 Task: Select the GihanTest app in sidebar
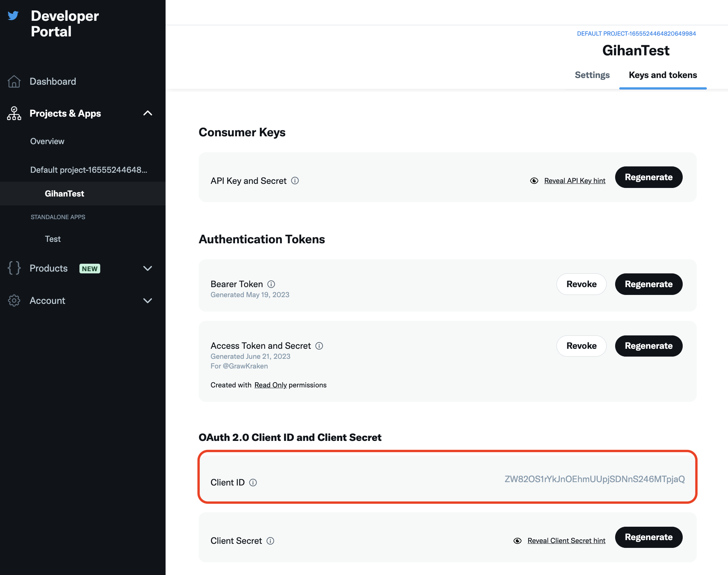(65, 194)
